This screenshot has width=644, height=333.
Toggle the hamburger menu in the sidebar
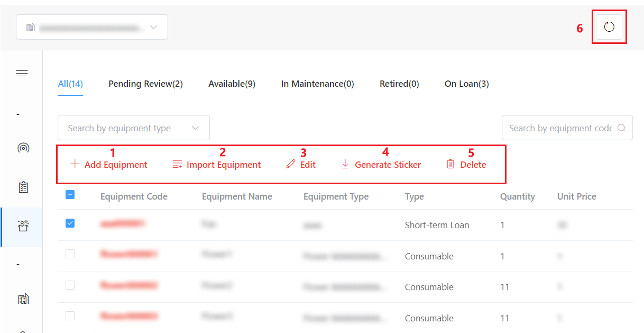point(22,74)
